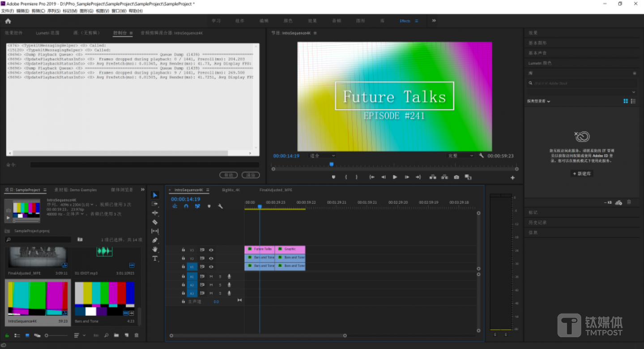Image resolution: width=644 pixels, height=349 pixels.
Task: Click Mark In bracket button
Action: pyautogui.click(x=345, y=177)
